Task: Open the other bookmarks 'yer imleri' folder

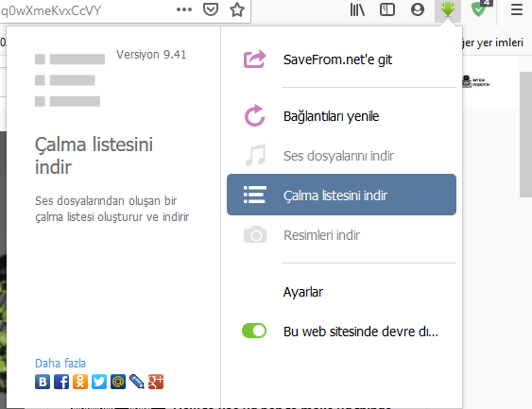Action: click(x=492, y=43)
